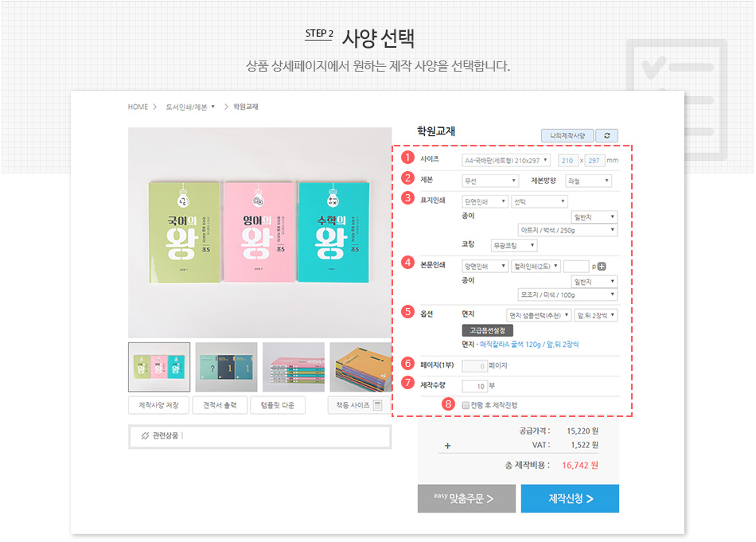Select the orange book stack thumbnail

[x=360, y=367]
